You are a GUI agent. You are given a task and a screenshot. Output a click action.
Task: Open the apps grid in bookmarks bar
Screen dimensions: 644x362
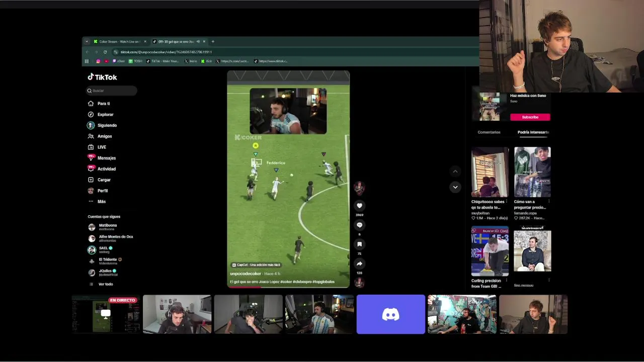pyautogui.click(x=87, y=61)
